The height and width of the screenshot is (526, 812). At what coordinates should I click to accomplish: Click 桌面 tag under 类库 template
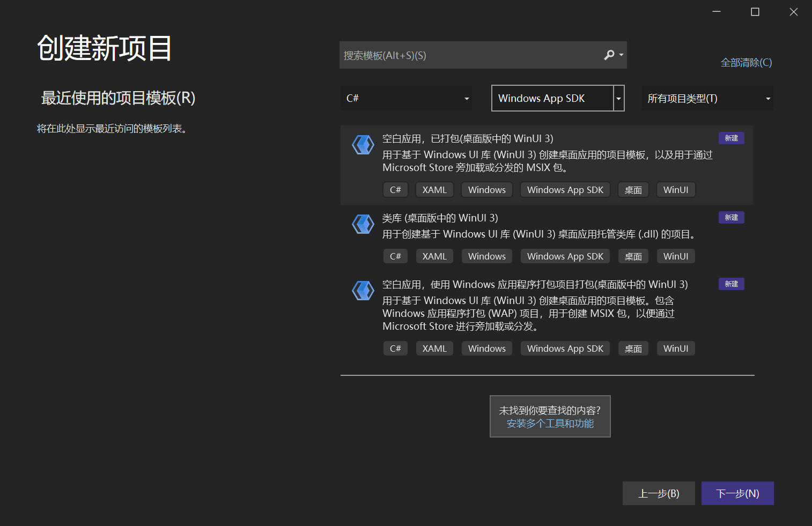pos(633,256)
